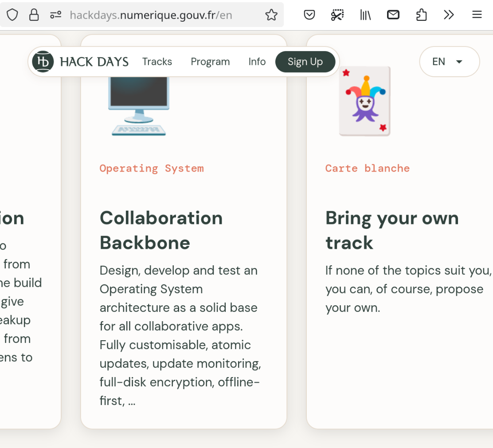Open the Library bookshelf icon
This screenshot has height=448, width=493.
365,15
